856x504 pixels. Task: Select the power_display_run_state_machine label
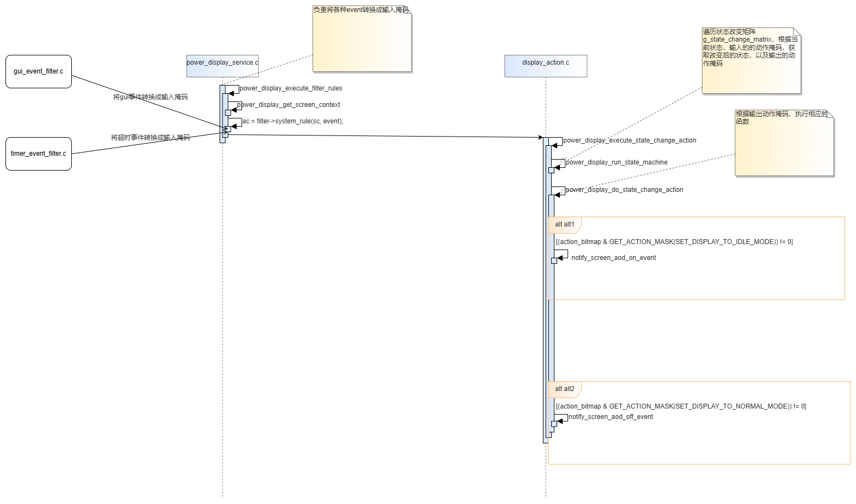pos(617,162)
